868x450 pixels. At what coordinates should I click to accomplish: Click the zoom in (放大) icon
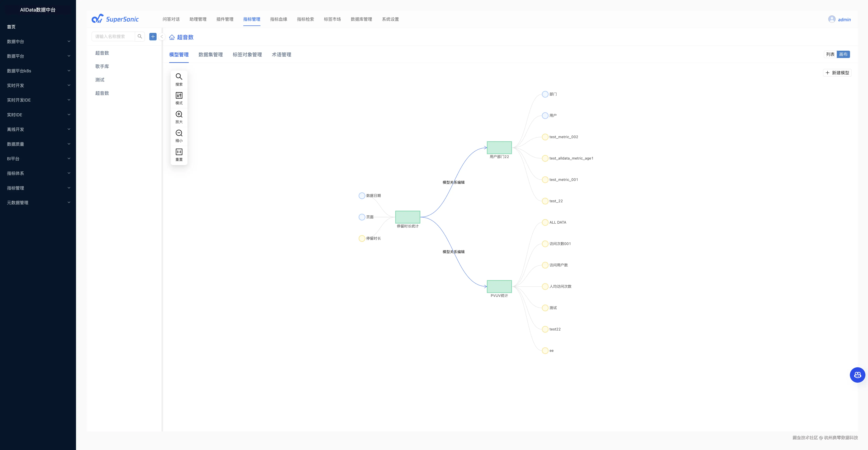pos(179,114)
